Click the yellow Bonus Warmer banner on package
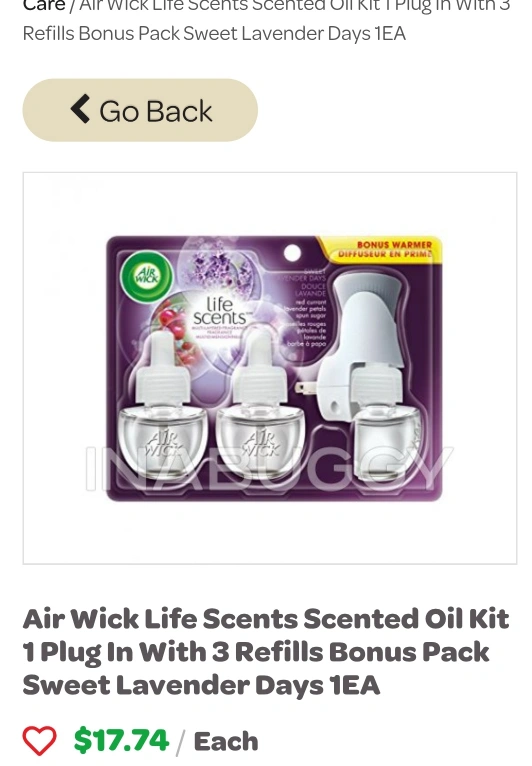The image size is (532, 766). (383, 250)
